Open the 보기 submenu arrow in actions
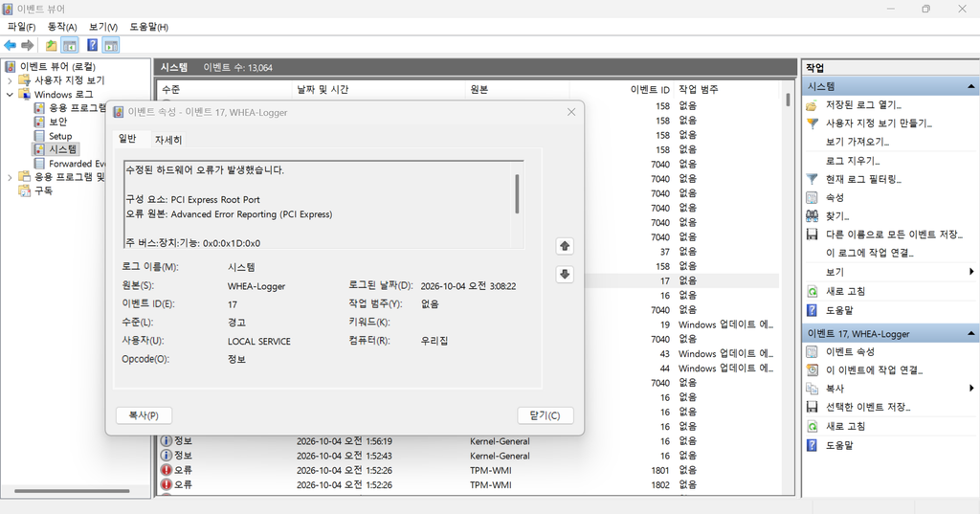980x514 pixels. pyautogui.click(x=971, y=272)
